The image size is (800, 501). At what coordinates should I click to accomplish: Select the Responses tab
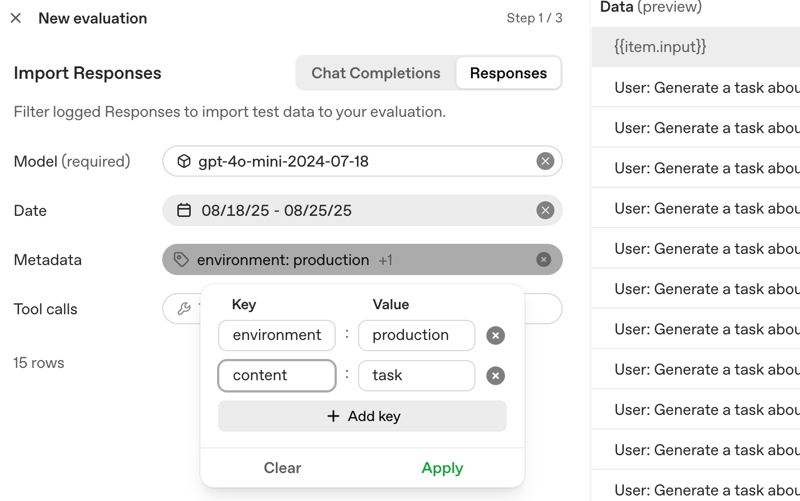click(x=508, y=73)
